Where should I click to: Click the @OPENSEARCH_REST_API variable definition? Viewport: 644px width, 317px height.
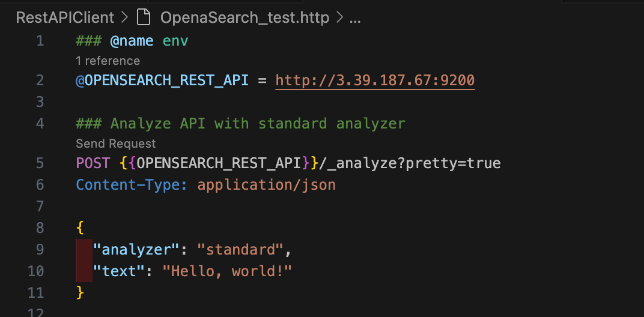[x=162, y=80]
